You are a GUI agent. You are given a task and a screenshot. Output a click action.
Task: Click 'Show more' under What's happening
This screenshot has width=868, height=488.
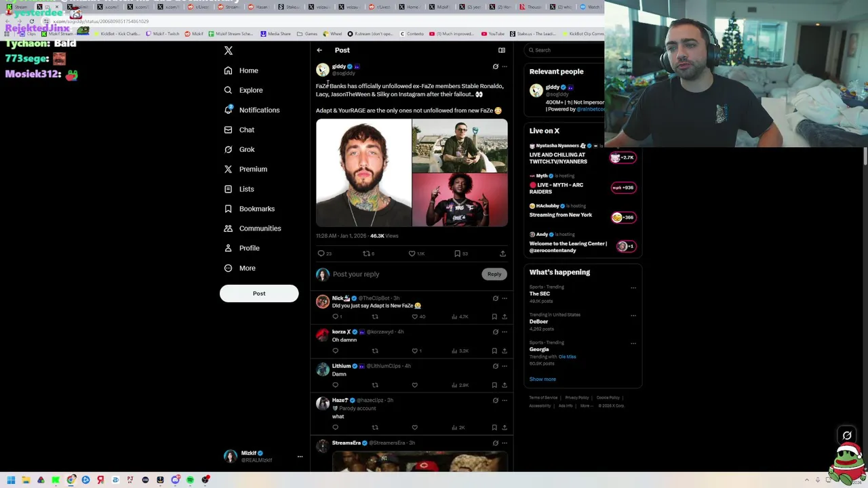click(x=542, y=380)
